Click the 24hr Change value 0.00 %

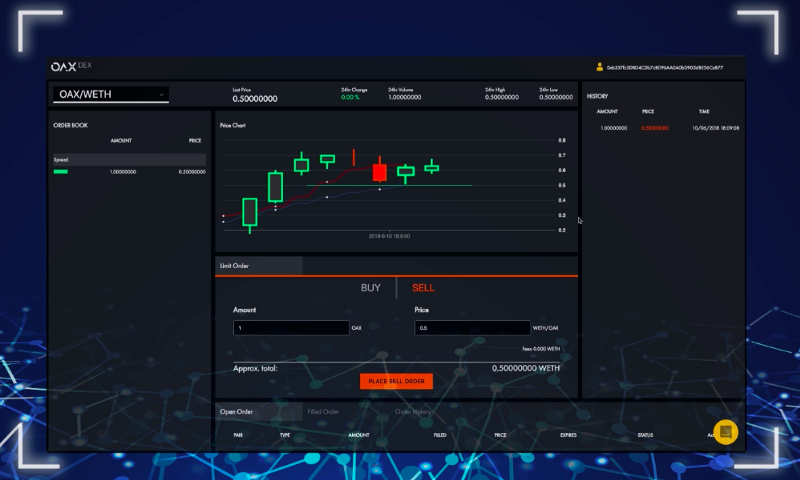pyautogui.click(x=350, y=97)
